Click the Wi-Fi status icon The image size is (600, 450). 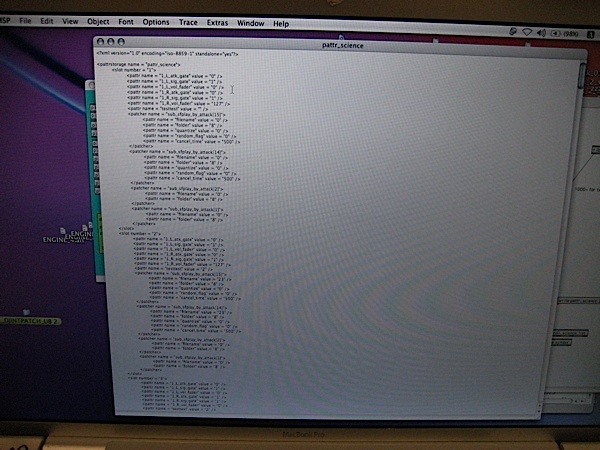coord(528,33)
